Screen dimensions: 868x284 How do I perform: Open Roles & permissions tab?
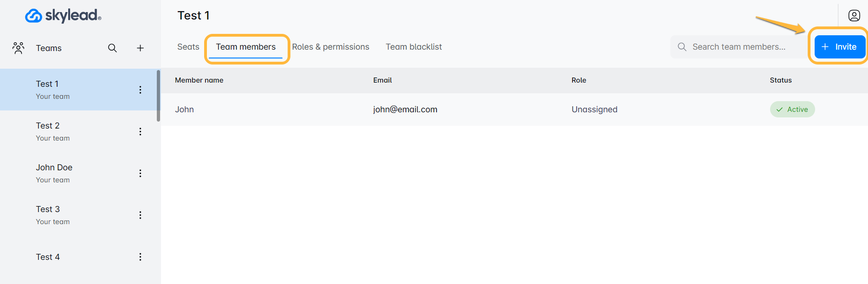tap(330, 47)
